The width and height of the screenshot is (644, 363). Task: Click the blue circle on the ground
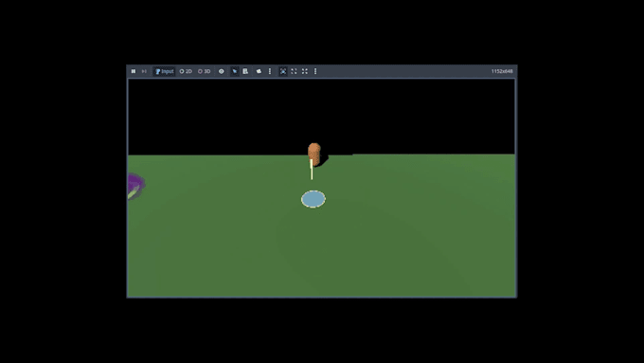pos(313,199)
